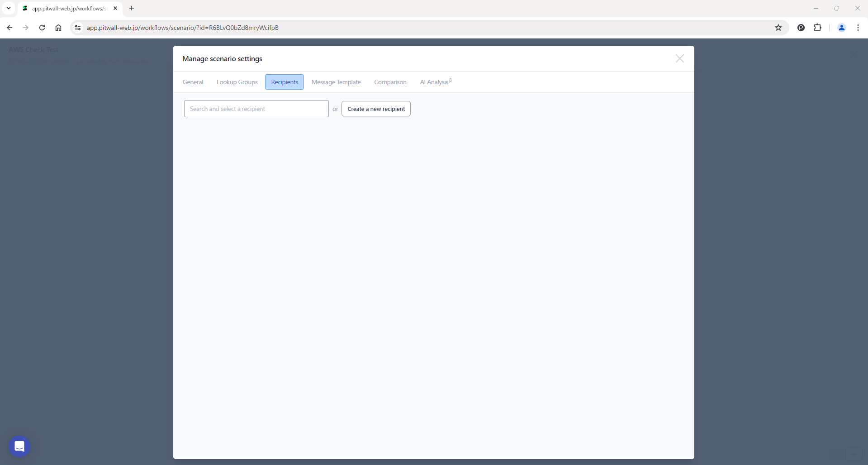
Task: Click the browser profile avatar icon
Action: click(841, 28)
